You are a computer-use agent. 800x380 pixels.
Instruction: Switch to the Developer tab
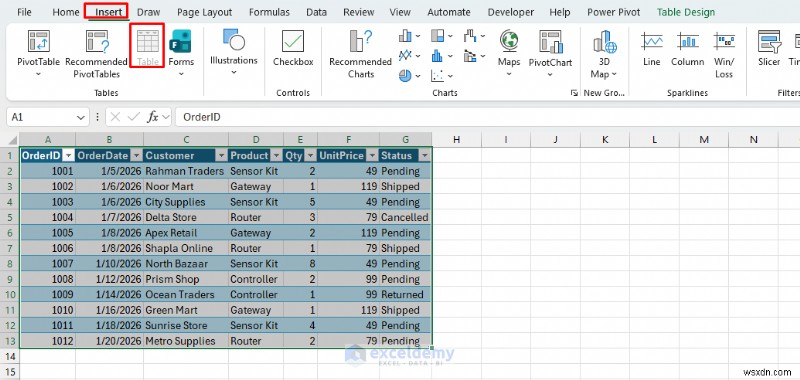511,12
